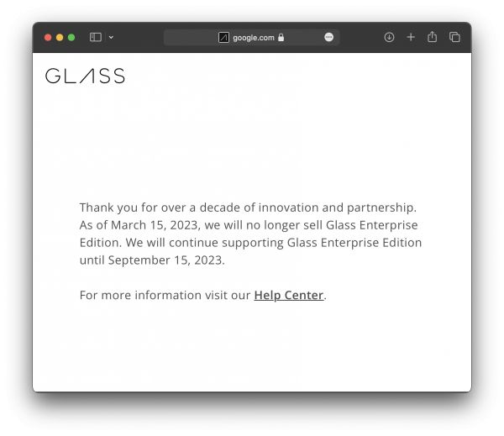Enter full screen with green button

coord(71,37)
